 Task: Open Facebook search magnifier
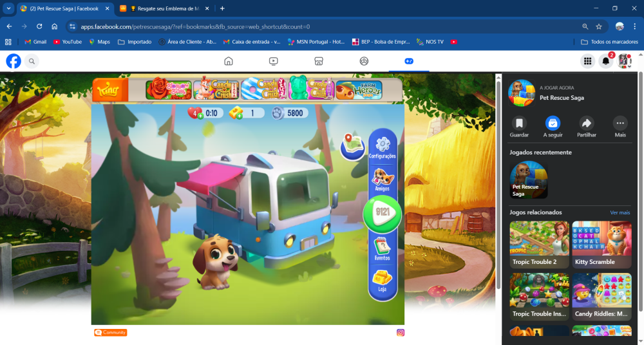pyautogui.click(x=32, y=61)
